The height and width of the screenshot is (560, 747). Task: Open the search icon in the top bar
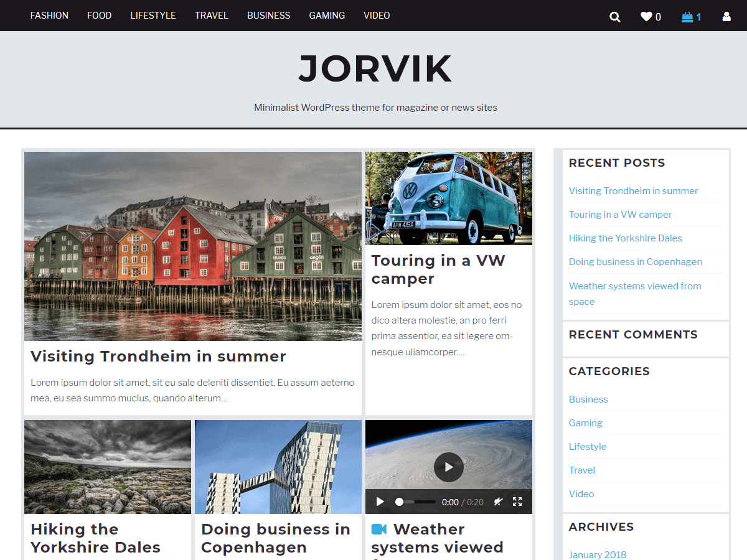[x=615, y=17]
